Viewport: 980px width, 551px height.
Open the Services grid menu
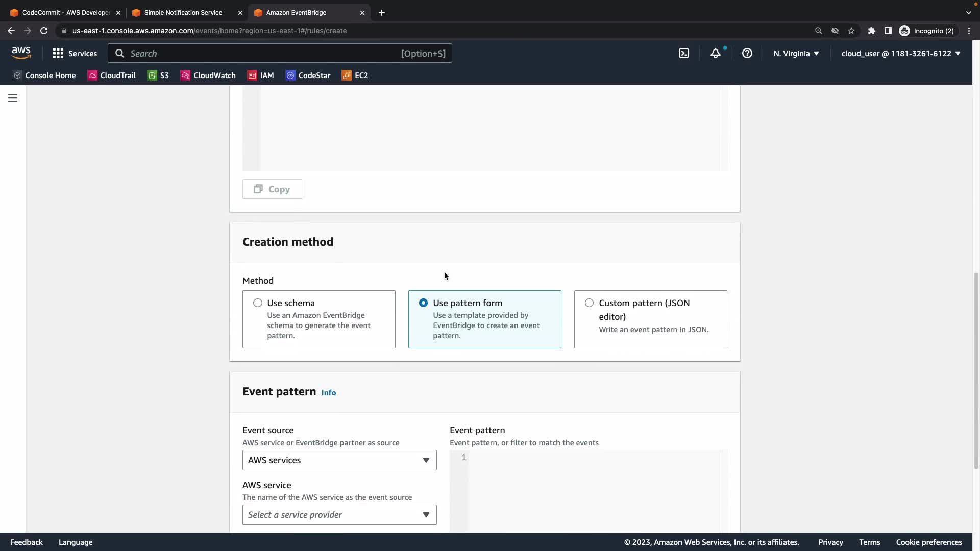click(x=75, y=53)
